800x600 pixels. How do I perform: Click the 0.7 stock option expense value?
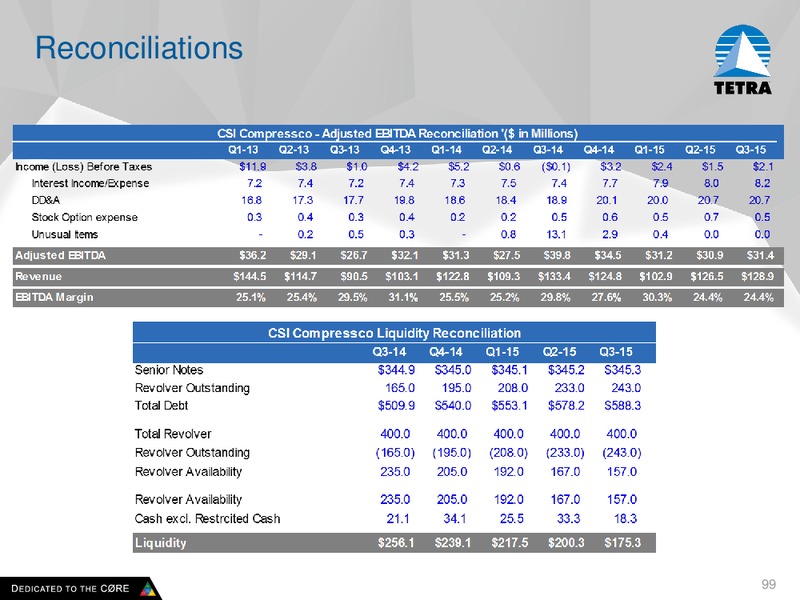(711, 217)
